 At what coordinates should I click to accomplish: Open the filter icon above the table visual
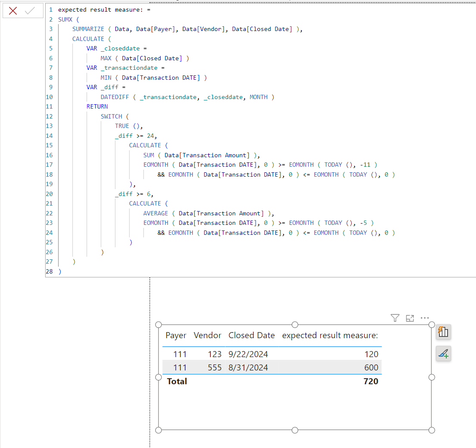(x=395, y=318)
